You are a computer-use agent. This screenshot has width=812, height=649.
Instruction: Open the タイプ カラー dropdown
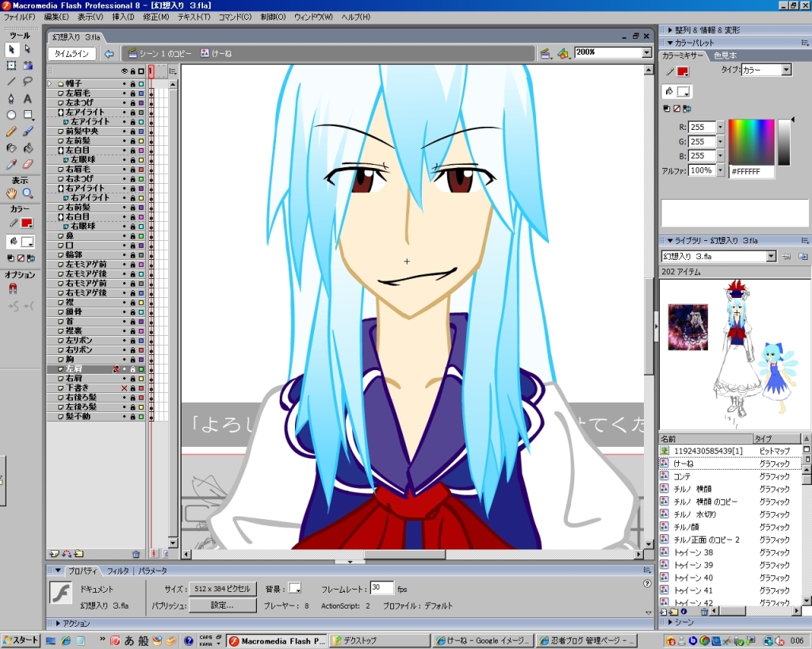click(x=786, y=70)
